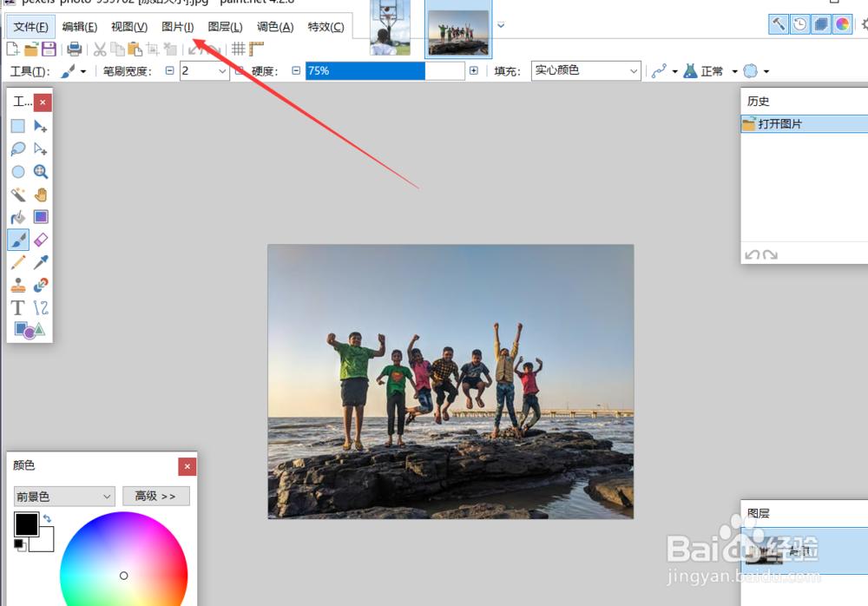Click the 高级 >> button
The width and height of the screenshot is (868, 606).
coord(156,497)
